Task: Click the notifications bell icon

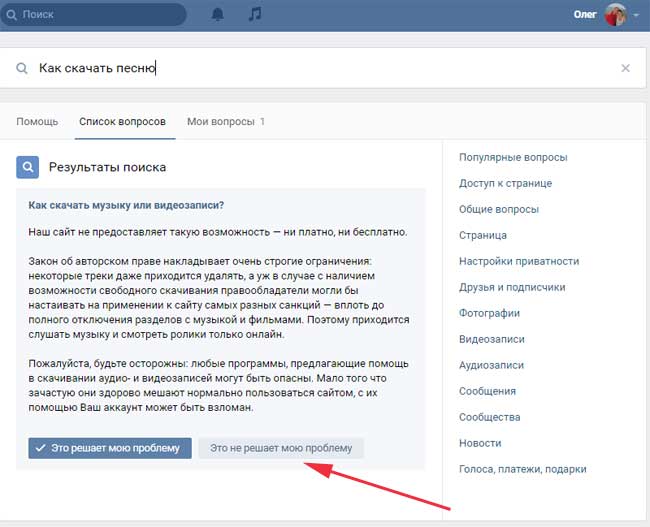Action: tap(218, 14)
